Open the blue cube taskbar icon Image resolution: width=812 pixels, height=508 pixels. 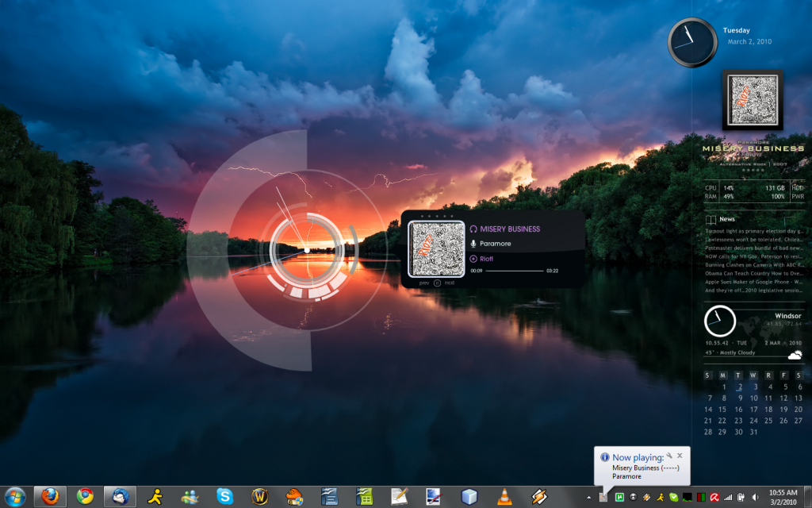(469, 497)
